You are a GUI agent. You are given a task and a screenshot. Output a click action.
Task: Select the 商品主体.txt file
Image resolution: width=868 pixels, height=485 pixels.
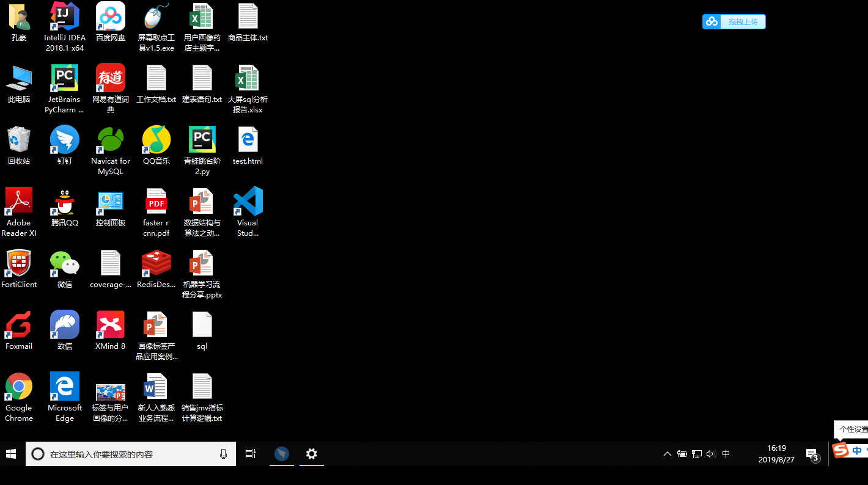(248, 23)
